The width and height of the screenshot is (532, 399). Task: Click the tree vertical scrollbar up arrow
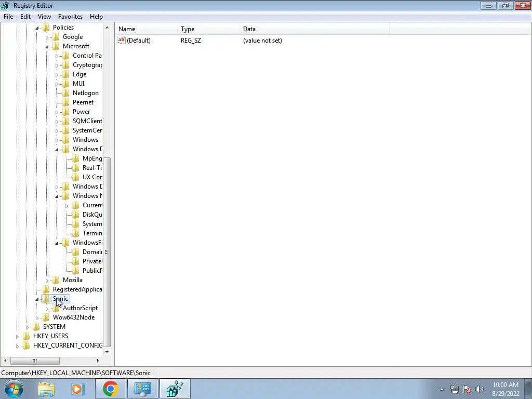coord(107,28)
